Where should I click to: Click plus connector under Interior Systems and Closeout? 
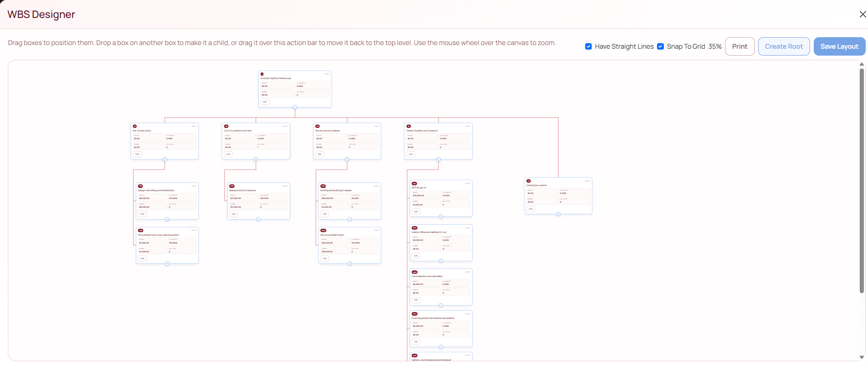tap(438, 159)
